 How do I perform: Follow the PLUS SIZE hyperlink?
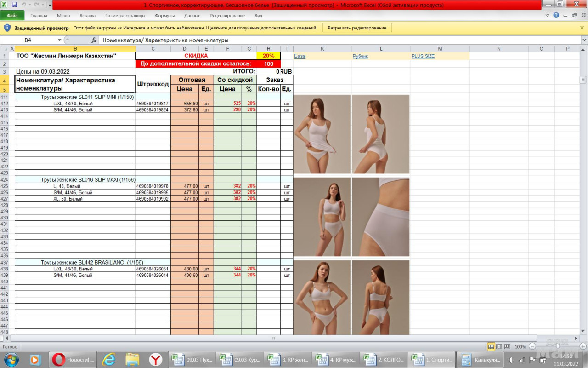point(423,56)
